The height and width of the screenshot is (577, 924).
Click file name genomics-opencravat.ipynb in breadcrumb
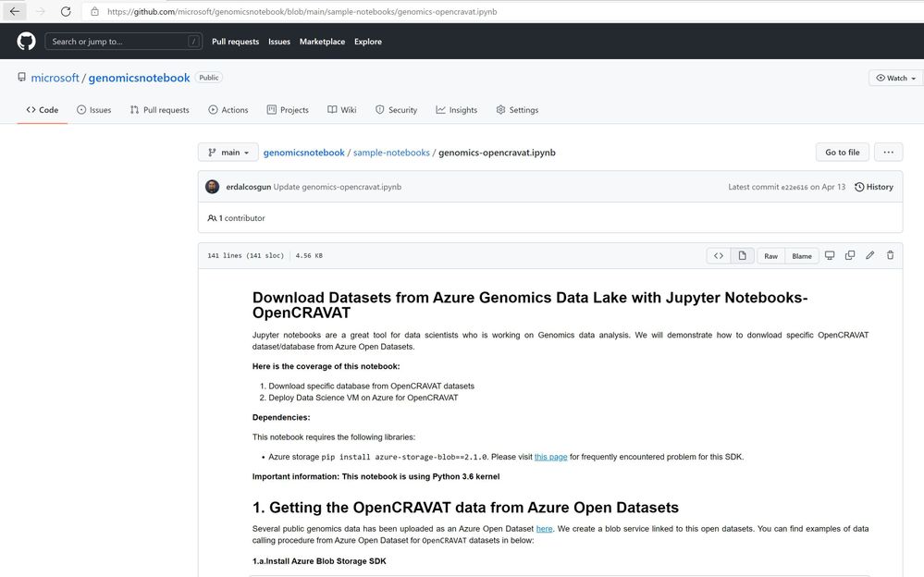click(x=497, y=152)
